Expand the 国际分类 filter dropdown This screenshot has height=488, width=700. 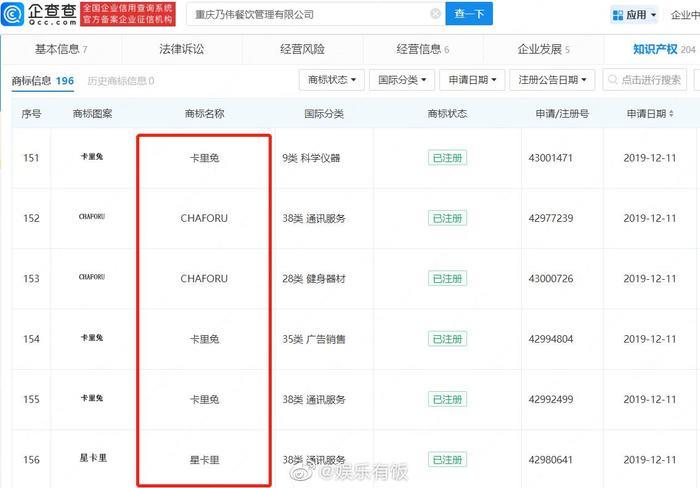(x=401, y=80)
